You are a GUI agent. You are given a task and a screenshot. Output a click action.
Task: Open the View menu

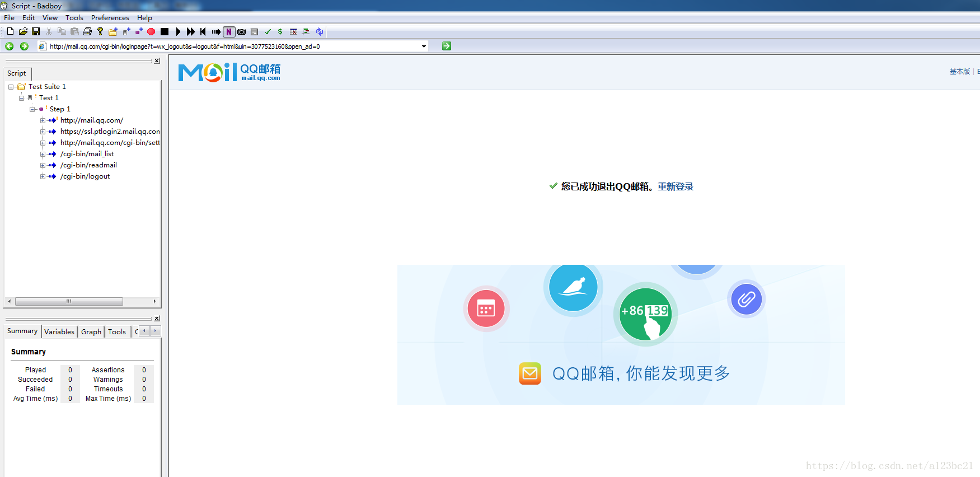(50, 18)
